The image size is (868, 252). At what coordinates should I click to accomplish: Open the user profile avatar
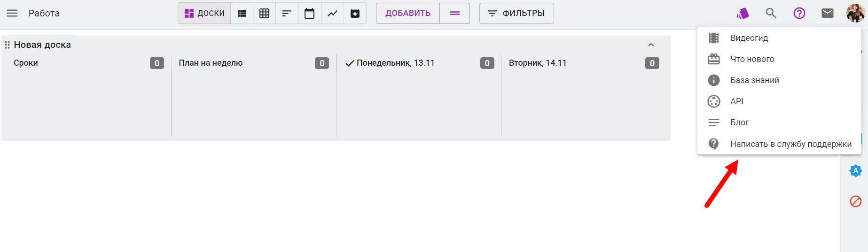click(856, 13)
